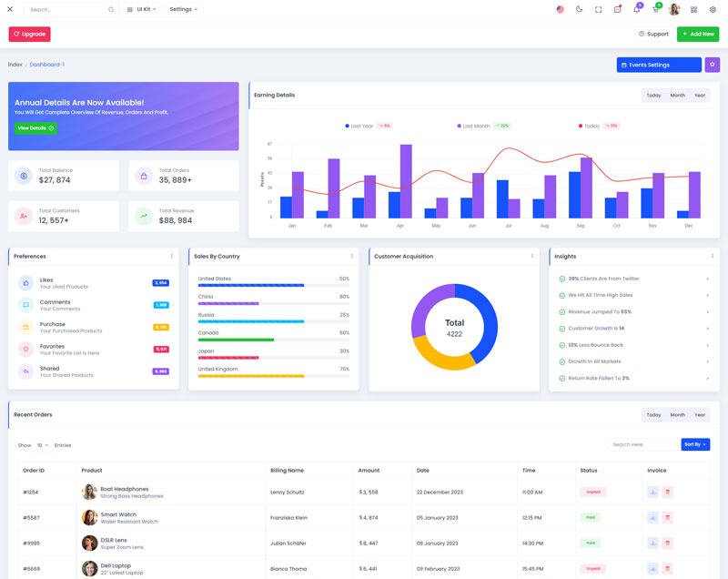
Task: Click the settings gear icon in header
Action: click(713, 9)
